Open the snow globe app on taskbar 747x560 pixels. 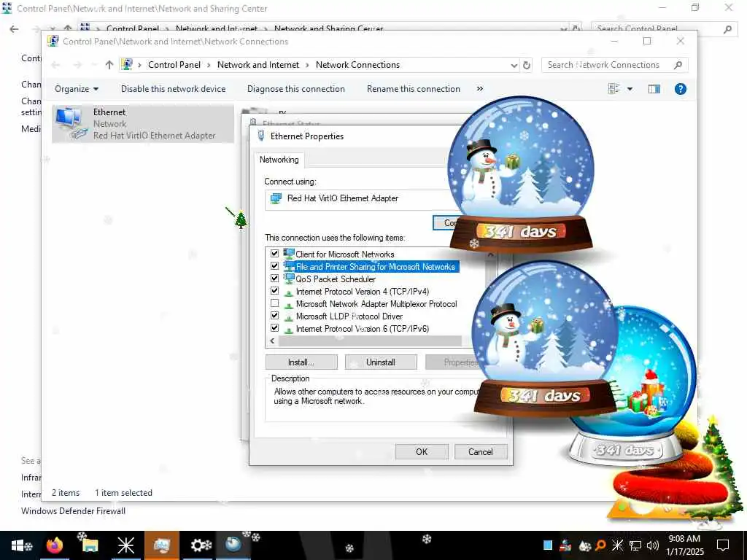point(233,545)
